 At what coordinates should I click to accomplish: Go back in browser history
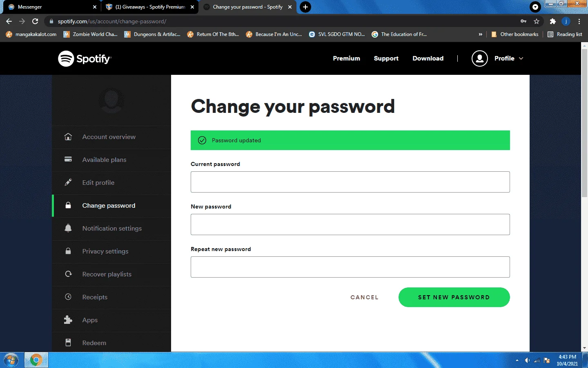pyautogui.click(x=9, y=21)
